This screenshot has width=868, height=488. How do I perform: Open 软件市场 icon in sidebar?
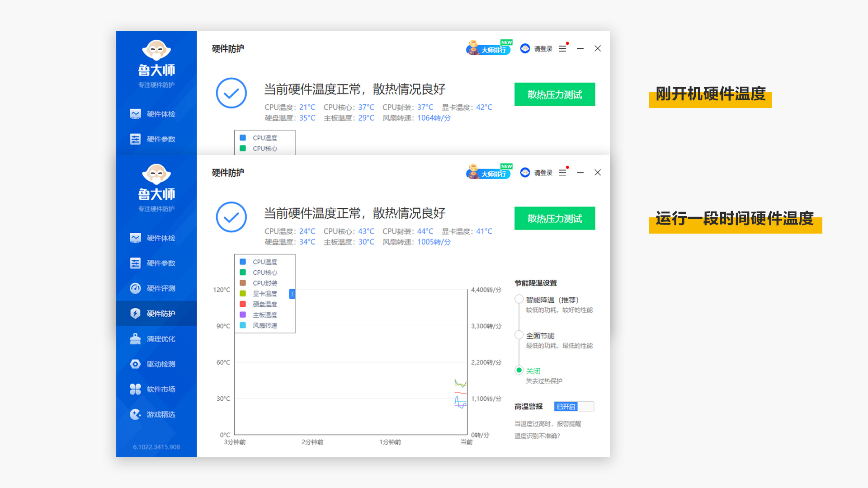(135, 389)
